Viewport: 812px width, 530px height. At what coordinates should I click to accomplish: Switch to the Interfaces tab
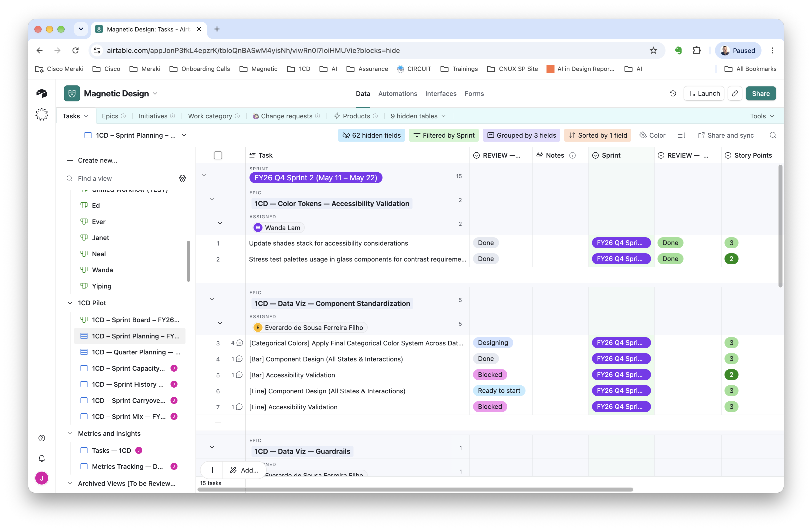click(440, 93)
